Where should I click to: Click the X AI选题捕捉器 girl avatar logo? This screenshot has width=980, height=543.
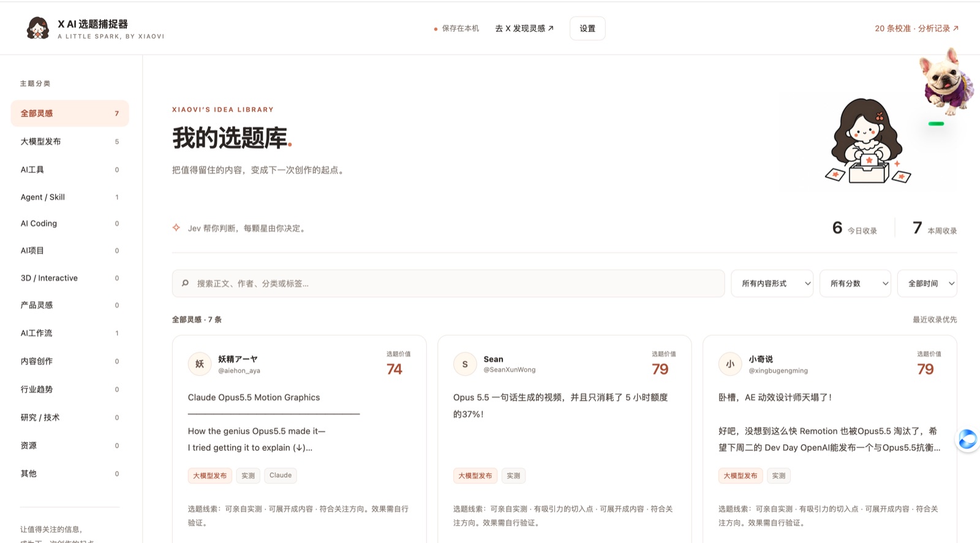pos(38,28)
